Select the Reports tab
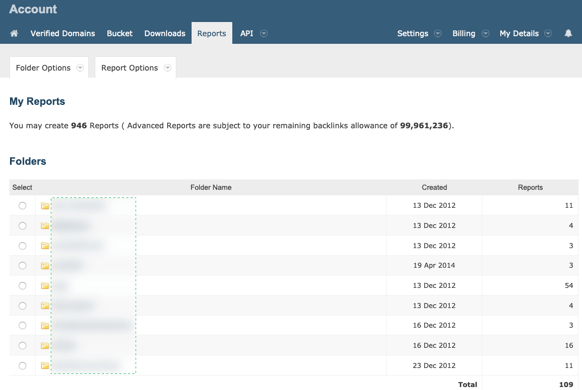 (212, 33)
